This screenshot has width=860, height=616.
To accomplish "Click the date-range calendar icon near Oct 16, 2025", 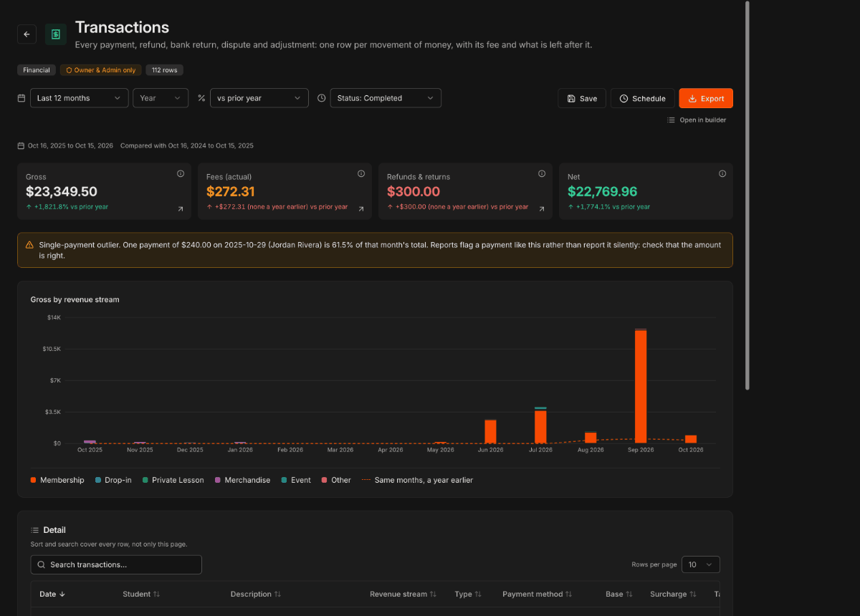I will click(x=21, y=145).
